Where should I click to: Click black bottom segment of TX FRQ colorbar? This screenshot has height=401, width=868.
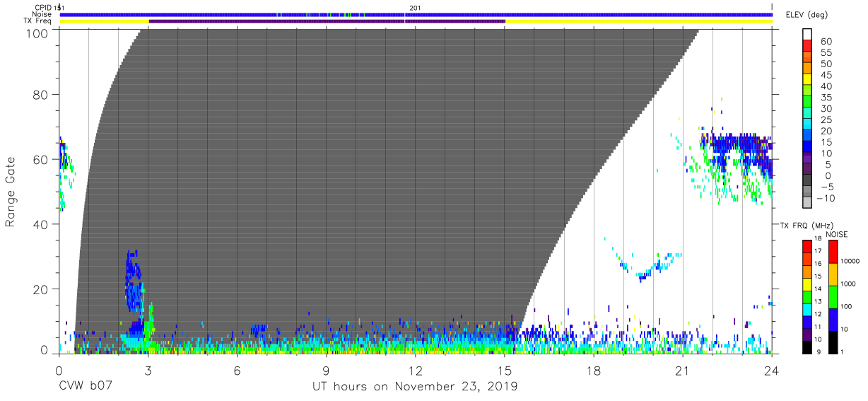(x=806, y=346)
